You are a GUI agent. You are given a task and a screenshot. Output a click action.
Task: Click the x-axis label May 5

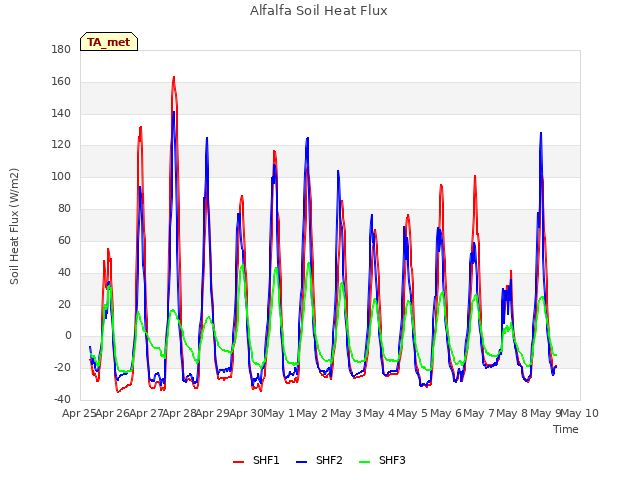click(x=412, y=413)
